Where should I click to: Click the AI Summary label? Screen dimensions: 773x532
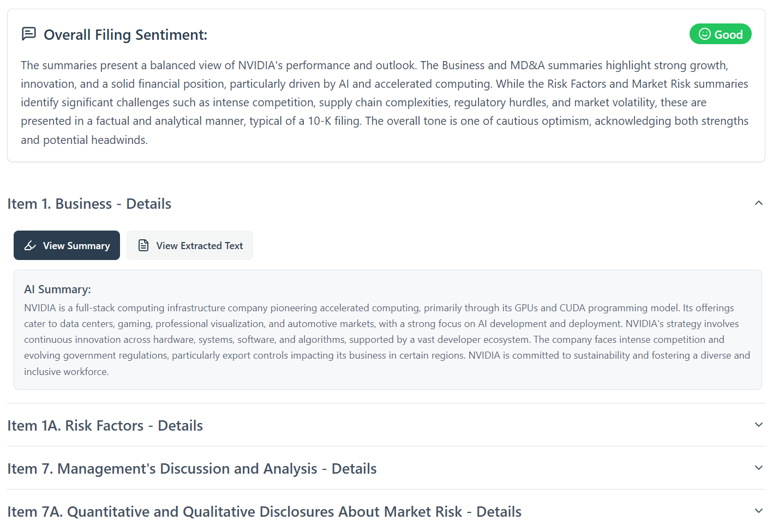(x=57, y=289)
